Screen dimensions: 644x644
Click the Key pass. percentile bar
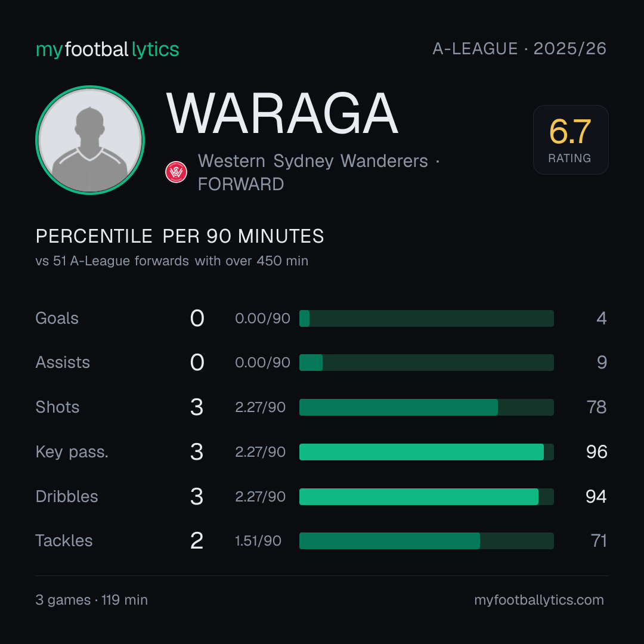pos(426,452)
